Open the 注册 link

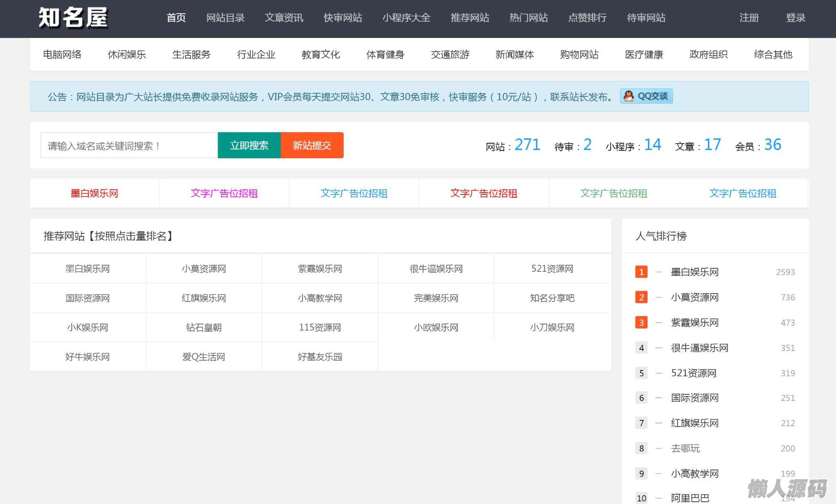click(749, 18)
